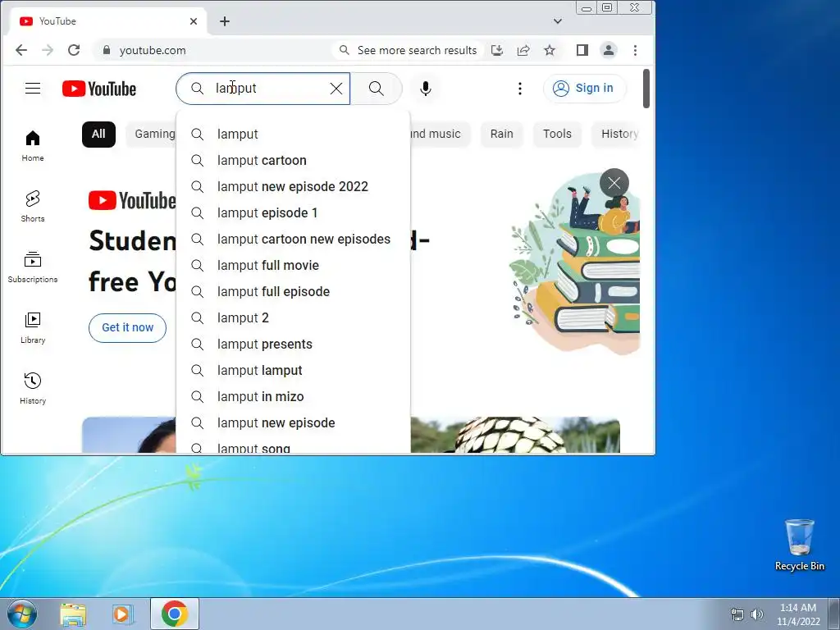840x630 pixels.
Task: Open a new browser tab
Action: (x=225, y=21)
